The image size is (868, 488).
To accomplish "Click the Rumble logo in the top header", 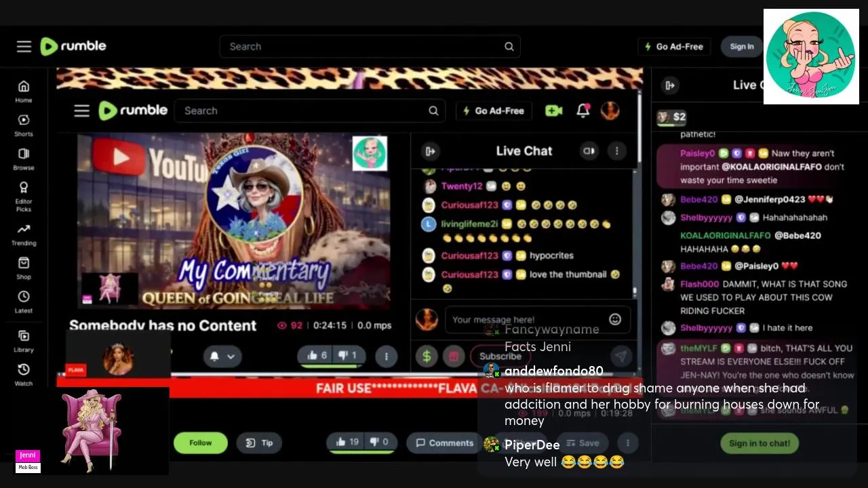I will point(73,46).
